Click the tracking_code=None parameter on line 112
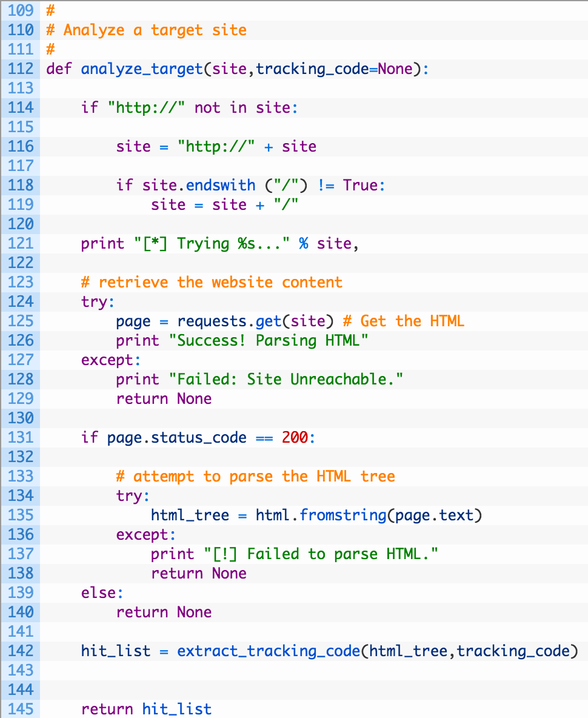588x718 pixels. click(334, 69)
